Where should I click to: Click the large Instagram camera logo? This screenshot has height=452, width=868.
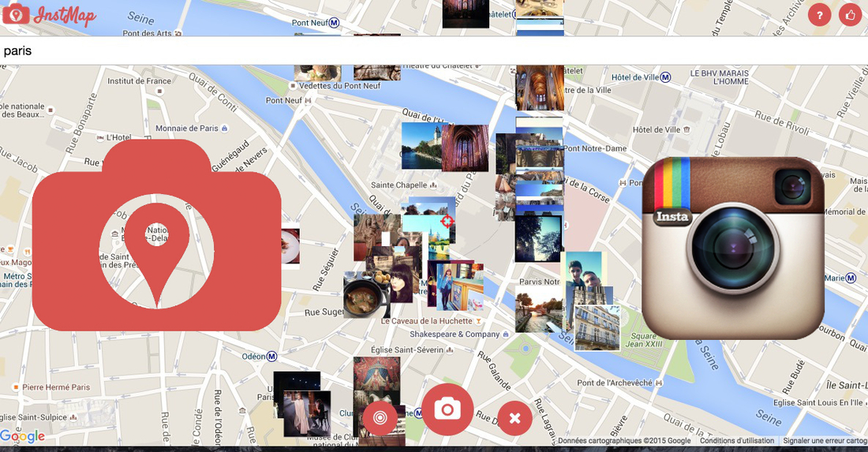pos(733,248)
